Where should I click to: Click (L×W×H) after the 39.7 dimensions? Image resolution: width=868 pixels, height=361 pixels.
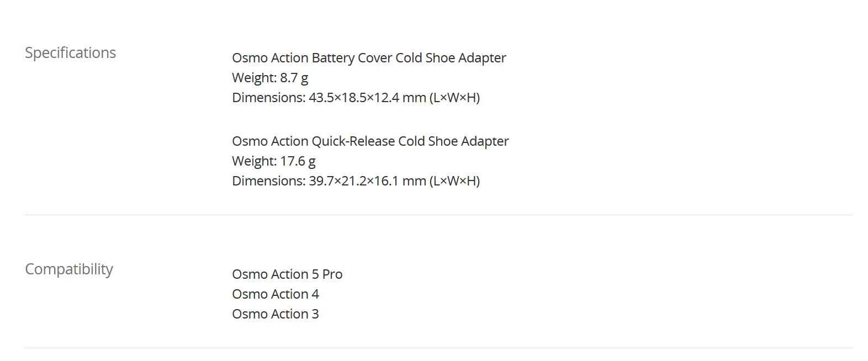(455, 181)
